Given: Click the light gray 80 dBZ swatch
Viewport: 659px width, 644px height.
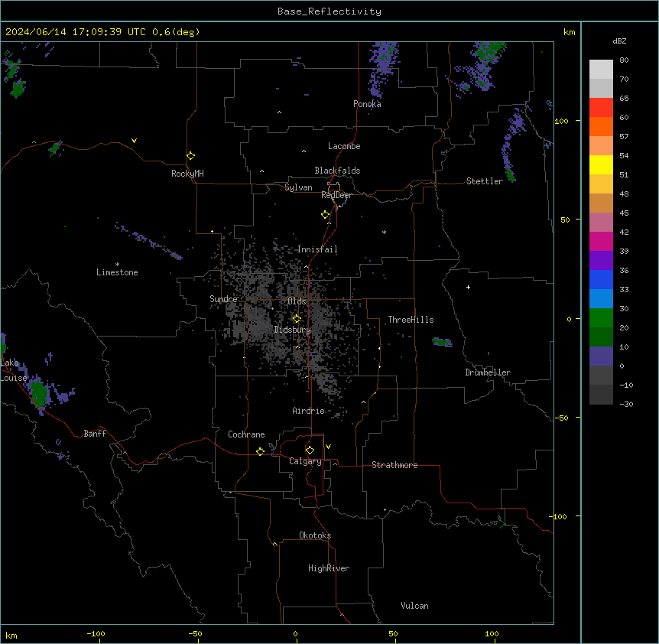Looking at the screenshot, I should click(601, 69).
